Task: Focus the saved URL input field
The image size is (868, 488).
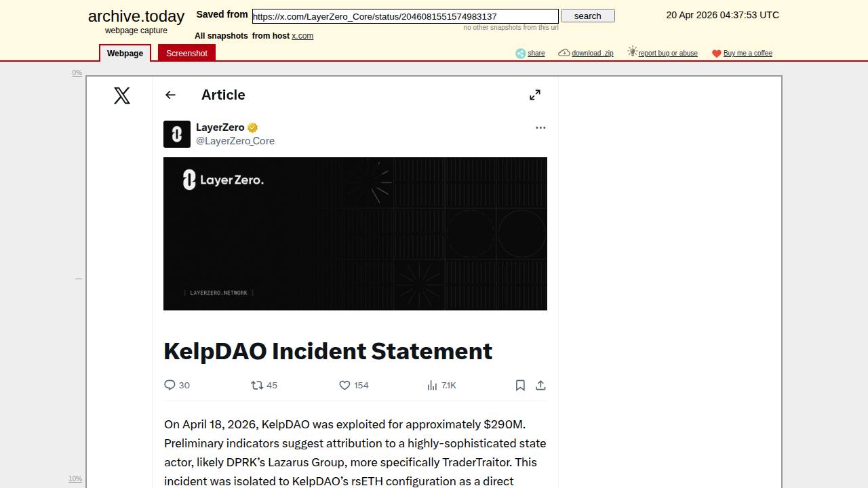Action: point(406,16)
